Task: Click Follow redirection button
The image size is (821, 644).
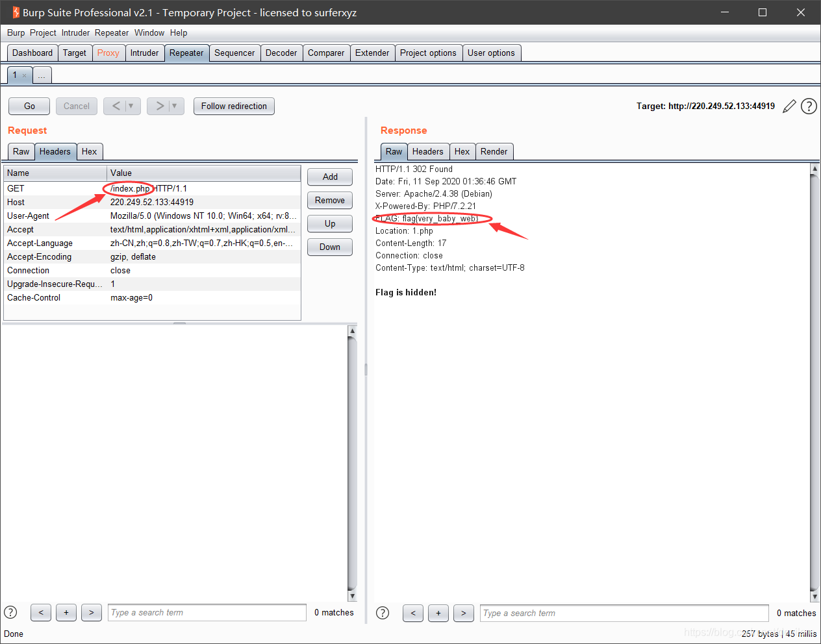Action: [234, 106]
